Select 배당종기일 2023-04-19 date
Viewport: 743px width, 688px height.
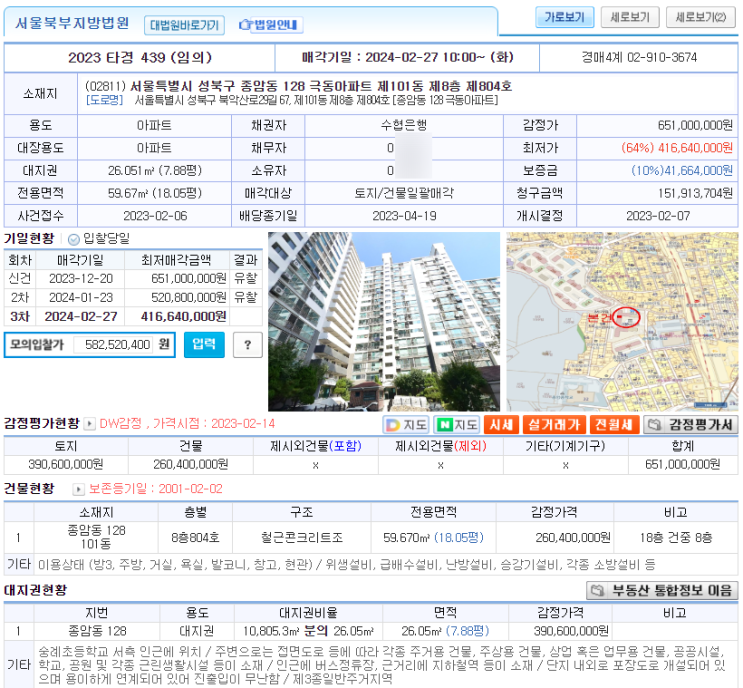click(x=404, y=216)
